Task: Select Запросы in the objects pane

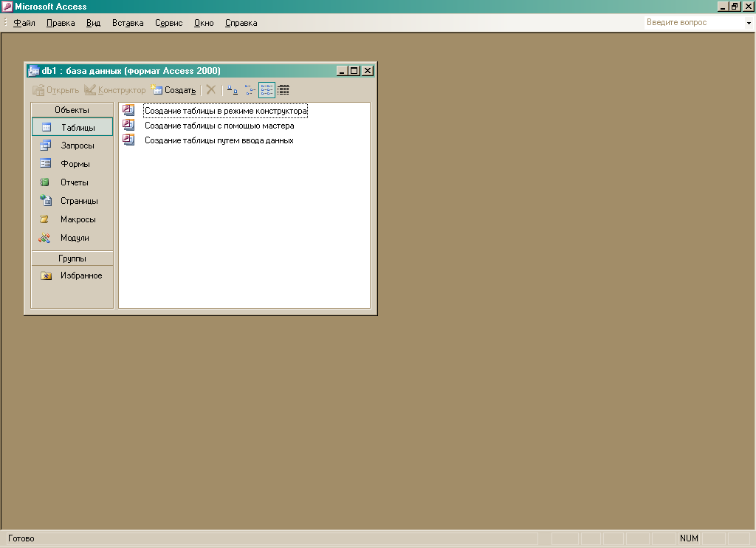Action: click(x=72, y=145)
